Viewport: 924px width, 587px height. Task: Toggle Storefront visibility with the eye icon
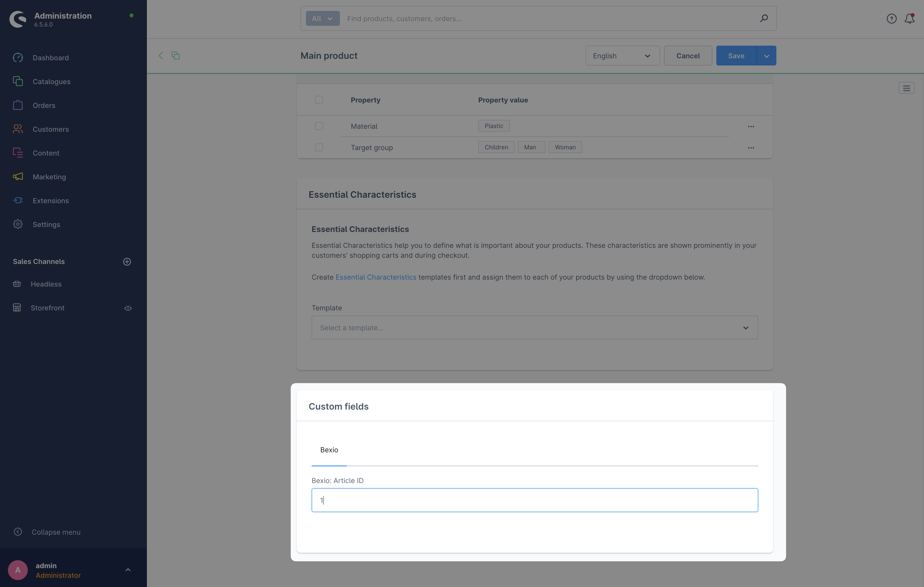click(x=128, y=308)
